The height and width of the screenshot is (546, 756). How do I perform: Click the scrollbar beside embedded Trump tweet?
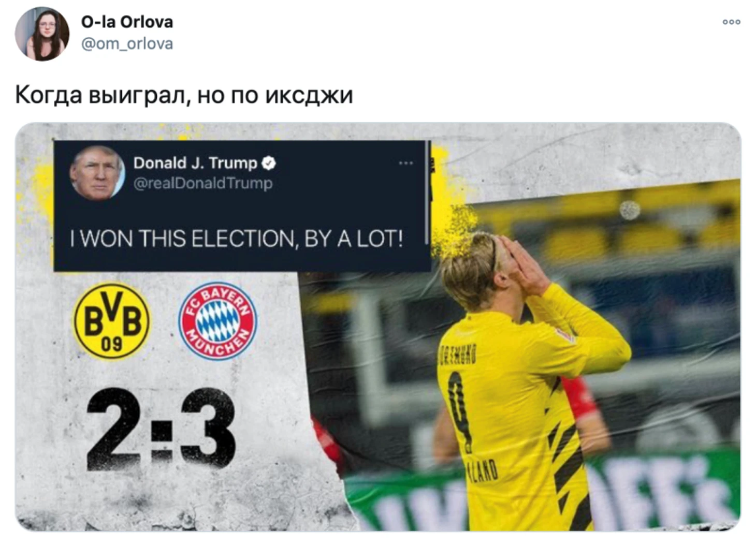(x=427, y=193)
